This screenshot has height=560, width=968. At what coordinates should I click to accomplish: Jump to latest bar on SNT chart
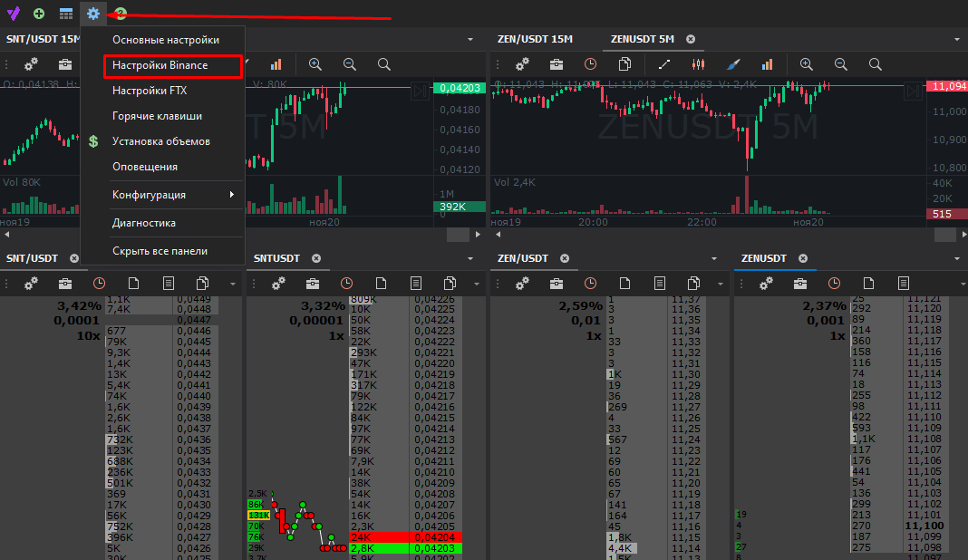click(421, 92)
